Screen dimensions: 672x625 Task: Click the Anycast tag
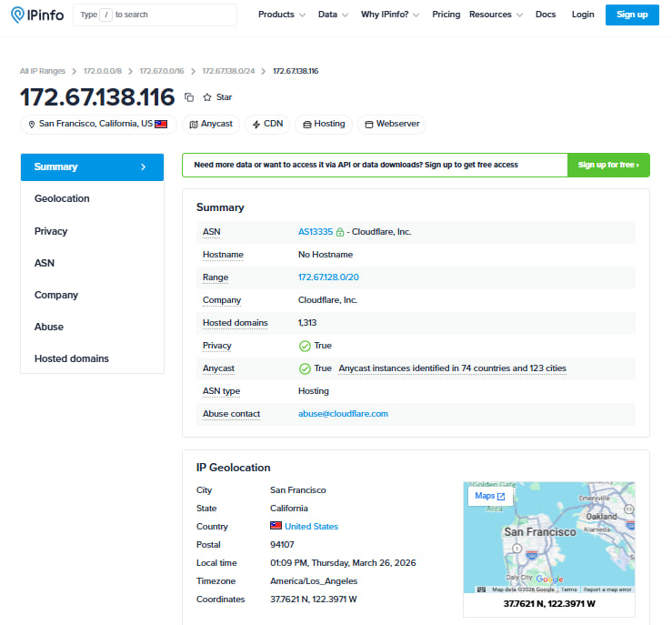(211, 125)
